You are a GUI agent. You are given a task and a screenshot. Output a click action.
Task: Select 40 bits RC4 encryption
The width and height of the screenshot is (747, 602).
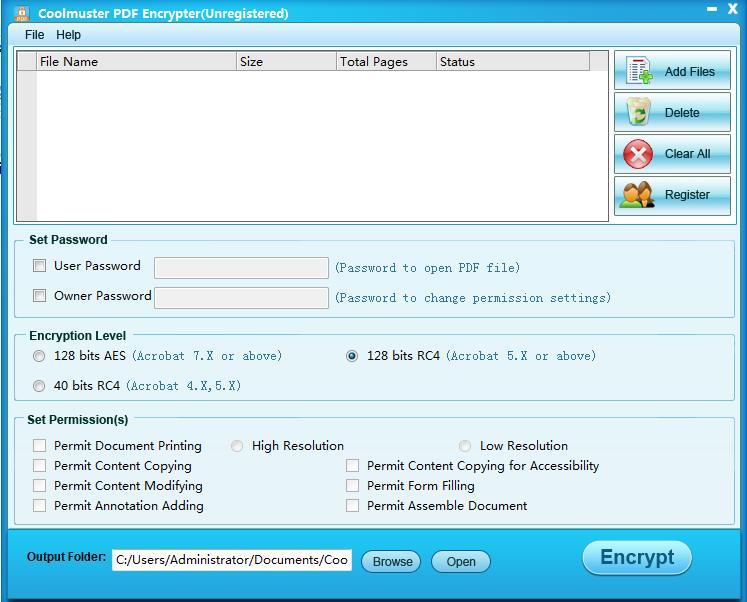(x=39, y=386)
